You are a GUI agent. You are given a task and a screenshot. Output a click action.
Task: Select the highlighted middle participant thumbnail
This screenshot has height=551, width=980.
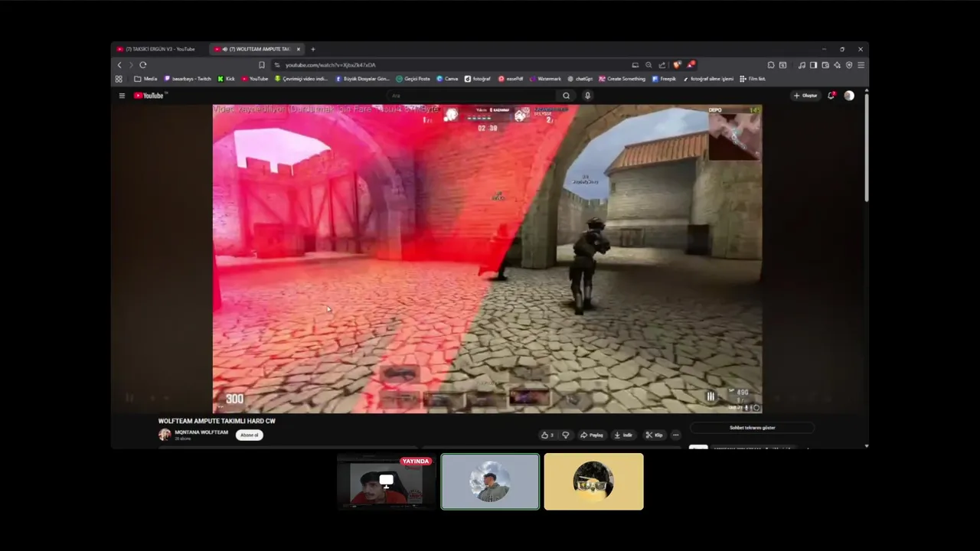click(x=490, y=481)
